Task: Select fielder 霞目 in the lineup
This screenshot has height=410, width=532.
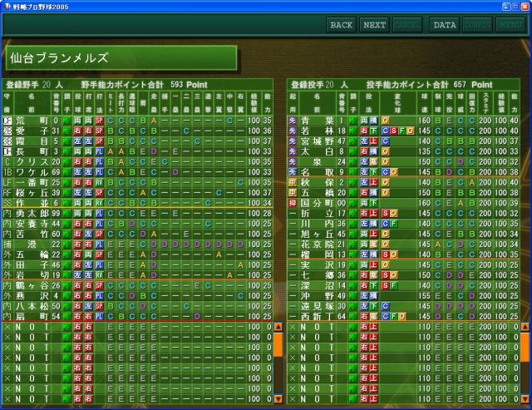Action: tap(32, 141)
